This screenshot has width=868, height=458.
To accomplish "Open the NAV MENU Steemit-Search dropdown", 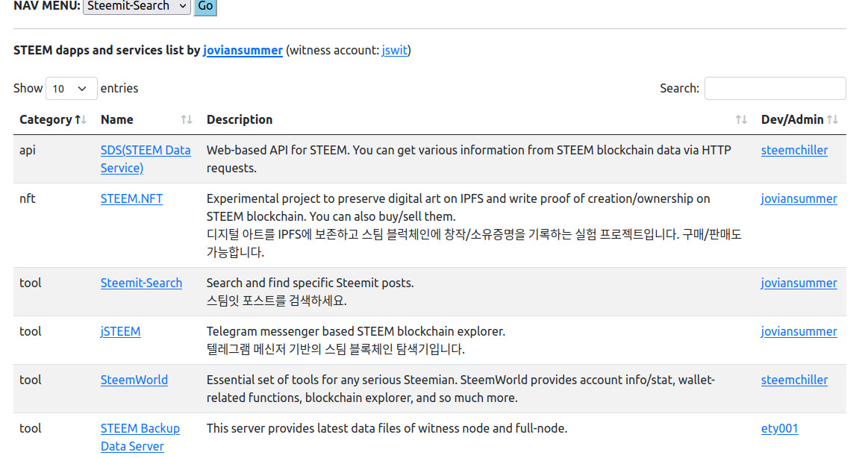I will (x=137, y=6).
